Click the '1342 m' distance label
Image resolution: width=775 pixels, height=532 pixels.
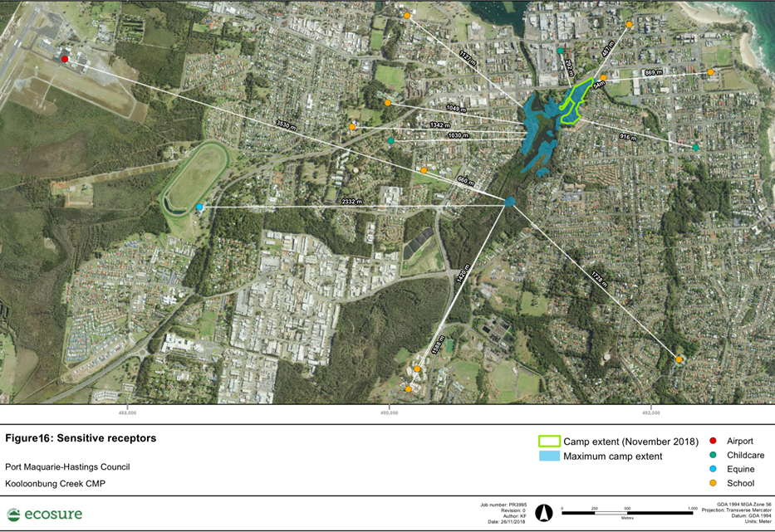[x=440, y=125]
